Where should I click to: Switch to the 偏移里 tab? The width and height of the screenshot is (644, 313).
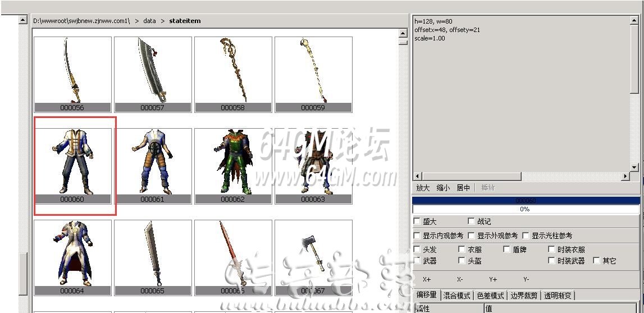pyautogui.click(x=427, y=295)
